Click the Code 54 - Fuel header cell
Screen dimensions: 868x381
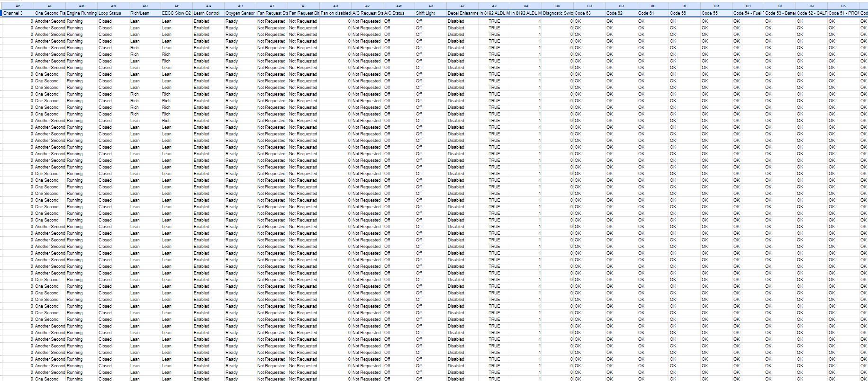tap(748, 13)
